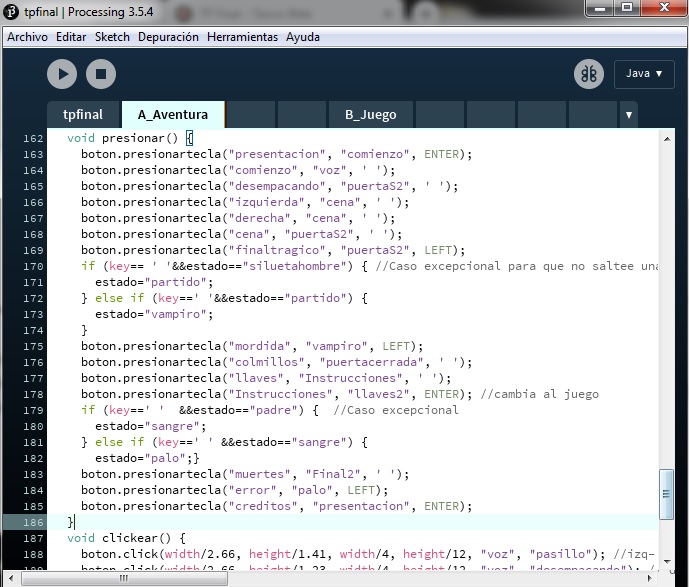Toggle the debugger butterfly icon
Screen dimensions: 689x587
(589, 74)
